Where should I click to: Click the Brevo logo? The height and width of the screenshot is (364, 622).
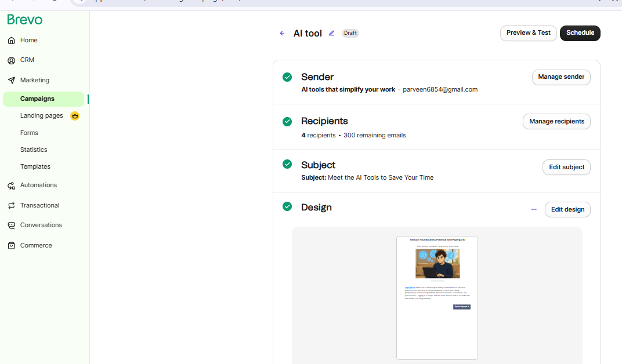coord(25,20)
